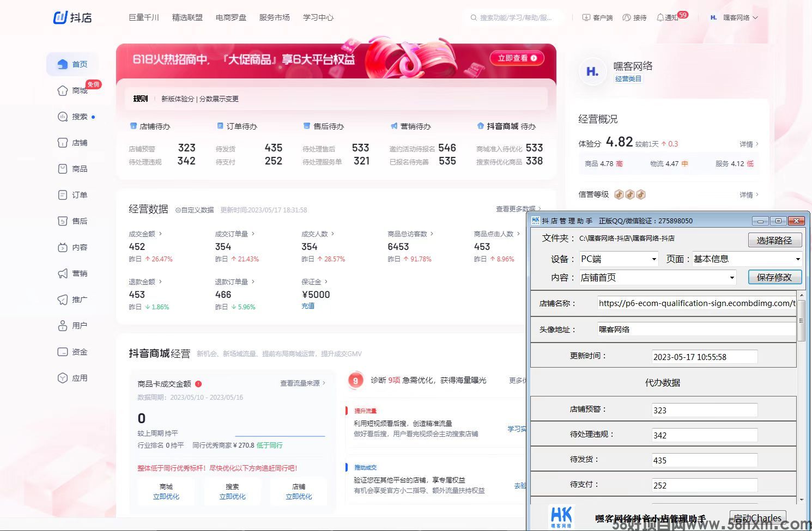This screenshot has width=812, height=531.
Task: Open 精选联盟 top menu
Action: point(187,17)
